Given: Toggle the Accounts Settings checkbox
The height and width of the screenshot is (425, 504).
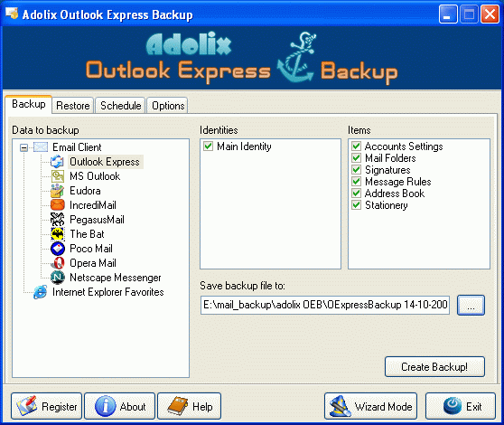Looking at the screenshot, I should click(356, 146).
